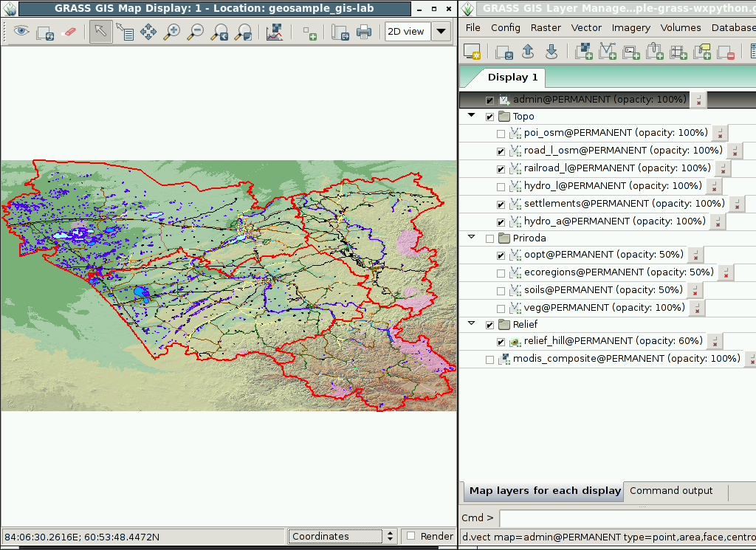The width and height of the screenshot is (756, 550).
Task: Activate the Pan tool with four arrows
Action: click(x=148, y=32)
